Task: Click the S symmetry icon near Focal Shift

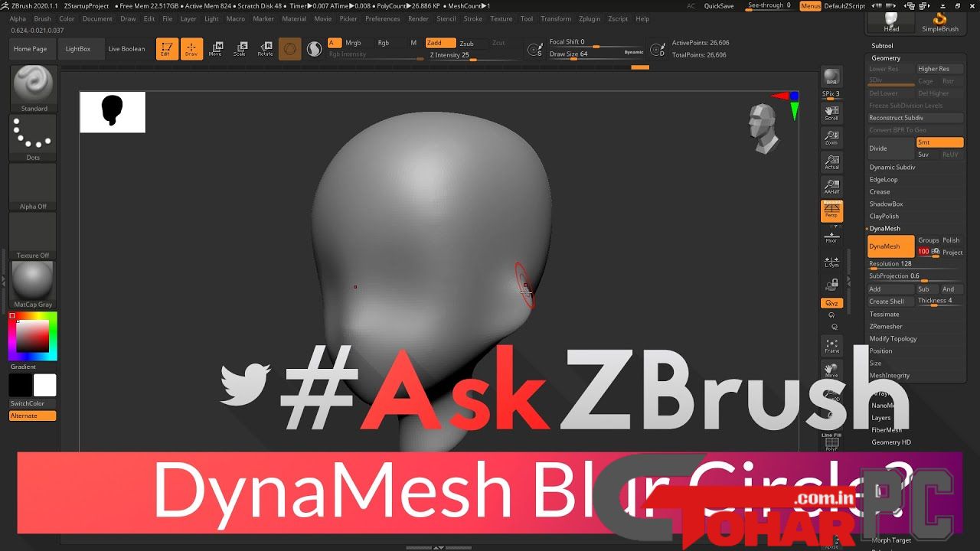Action: coord(535,50)
